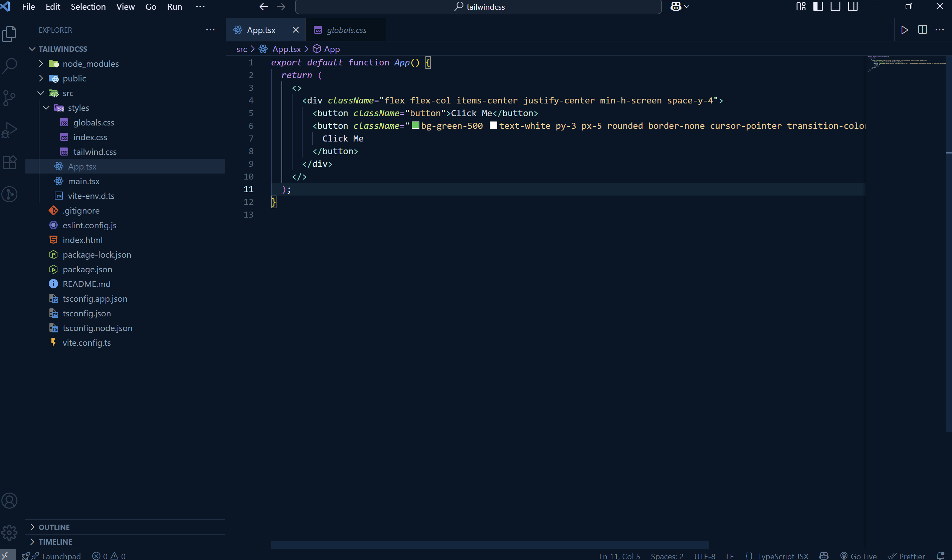Viewport: 952px width, 560px height.
Task: Go back with the left arrow
Action: pos(264,6)
